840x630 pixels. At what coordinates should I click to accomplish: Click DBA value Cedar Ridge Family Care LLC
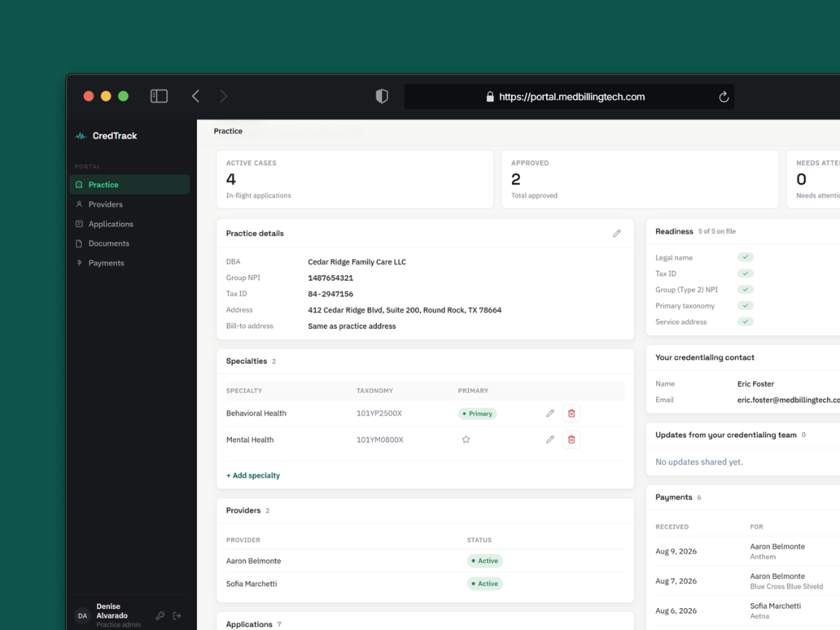click(x=357, y=262)
